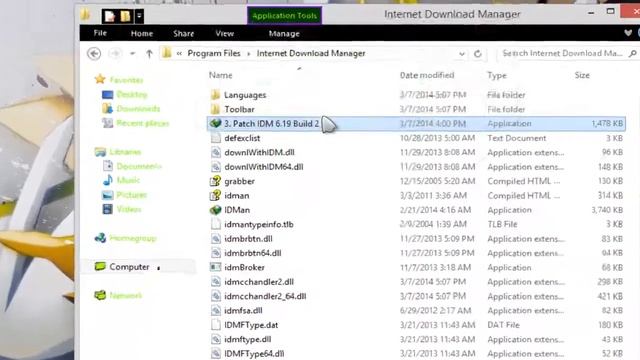Open Desktop in navigation pane

click(131, 95)
